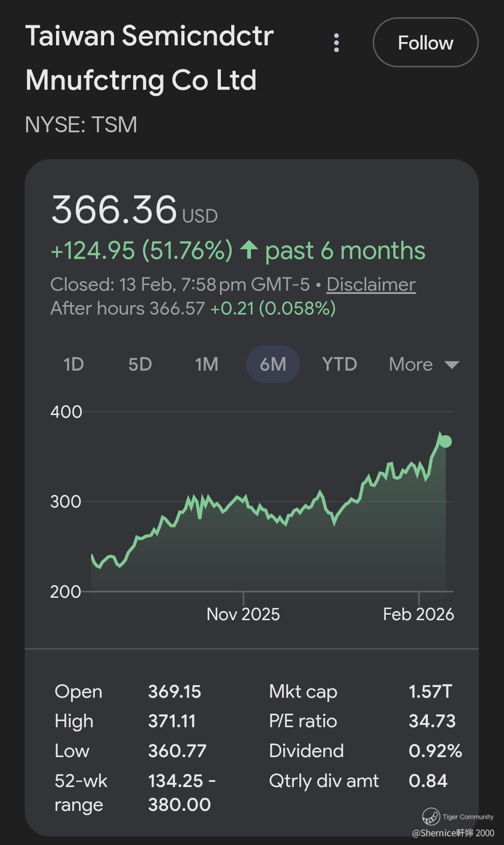Select the 6M chart range
The height and width of the screenshot is (845, 504).
(x=273, y=364)
